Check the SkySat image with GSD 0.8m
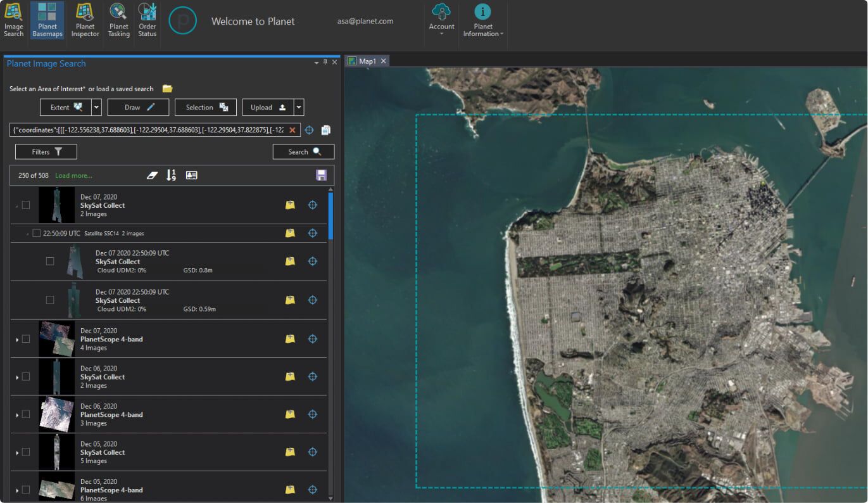This screenshot has height=503, width=868. click(x=50, y=261)
